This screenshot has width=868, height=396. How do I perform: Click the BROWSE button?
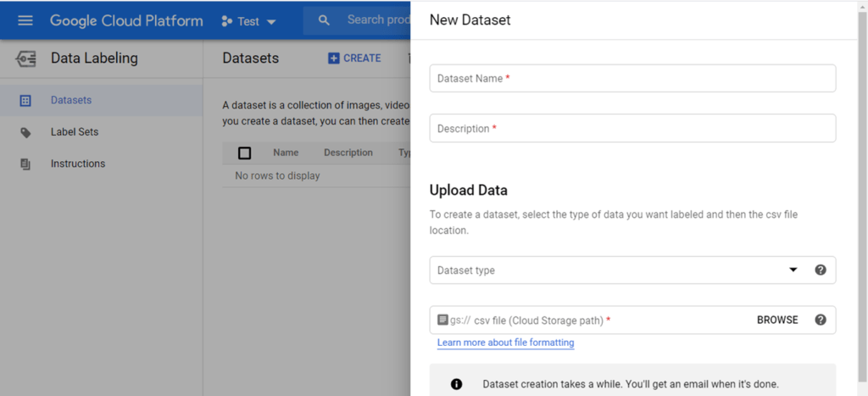pos(777,320)
